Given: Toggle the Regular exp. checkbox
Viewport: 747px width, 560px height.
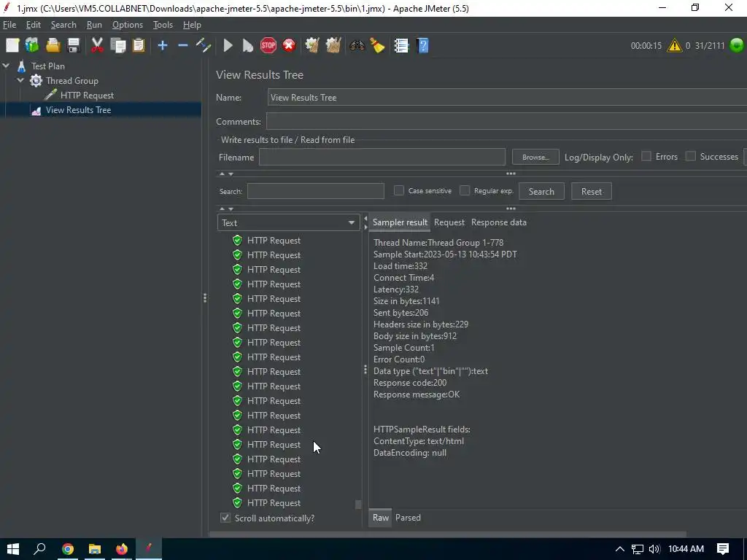Looking at the screenshot, I should point(465,190).
